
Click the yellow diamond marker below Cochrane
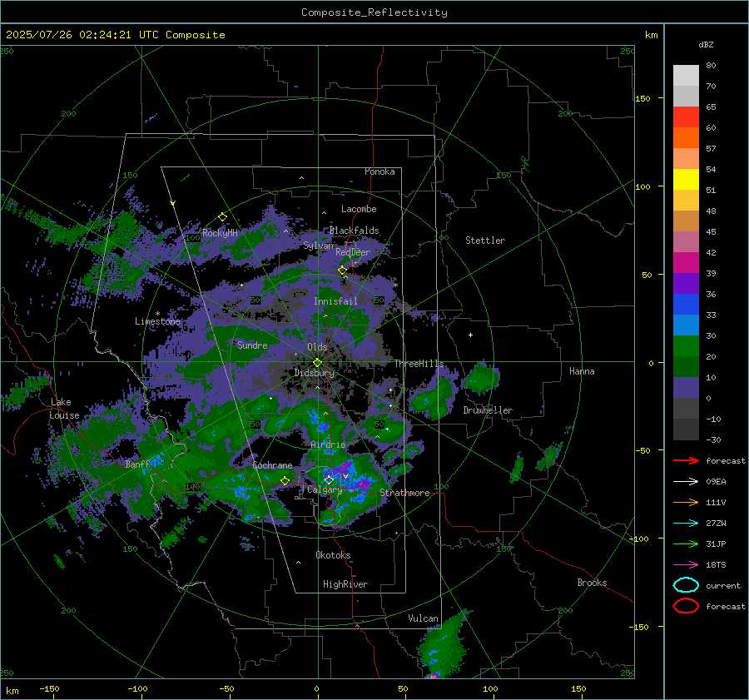[x=285, y=480]
